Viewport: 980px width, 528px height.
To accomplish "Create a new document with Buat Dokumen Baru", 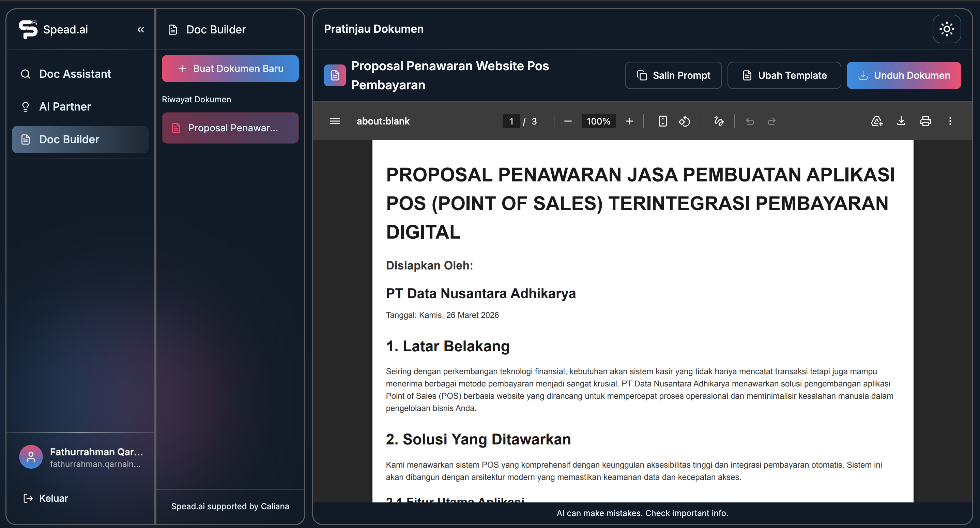I will pyautogui.click(x=230, y=69).
